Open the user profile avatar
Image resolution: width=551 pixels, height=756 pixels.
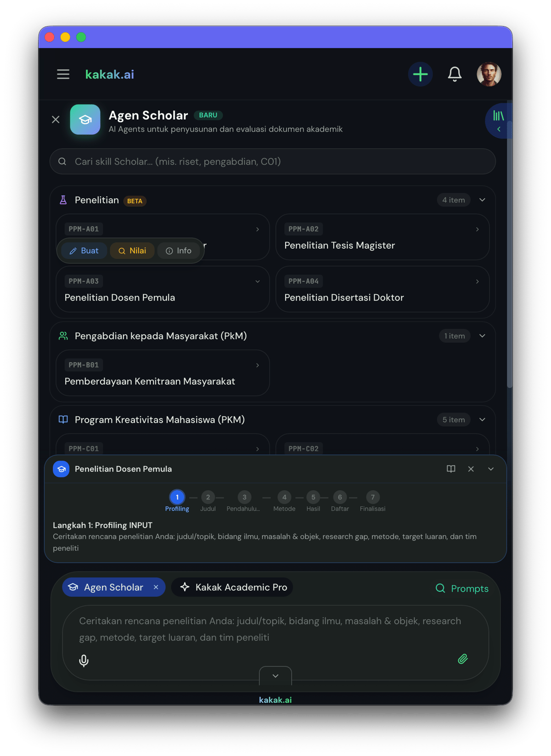click(x=489, y=74)
